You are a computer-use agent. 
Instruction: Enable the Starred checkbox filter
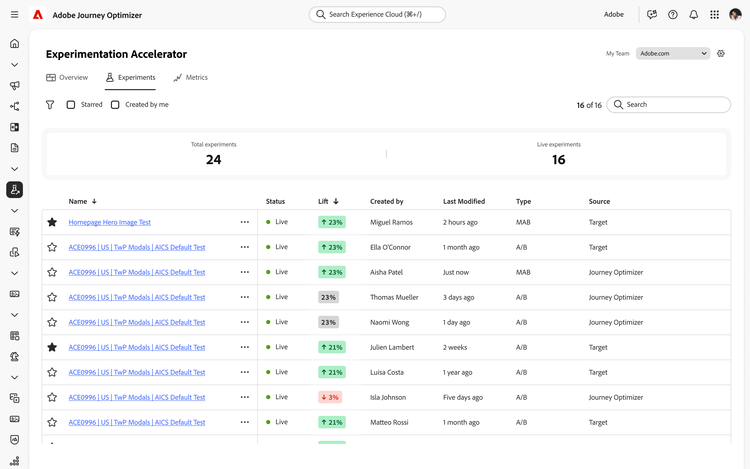(x=71, y=105)
